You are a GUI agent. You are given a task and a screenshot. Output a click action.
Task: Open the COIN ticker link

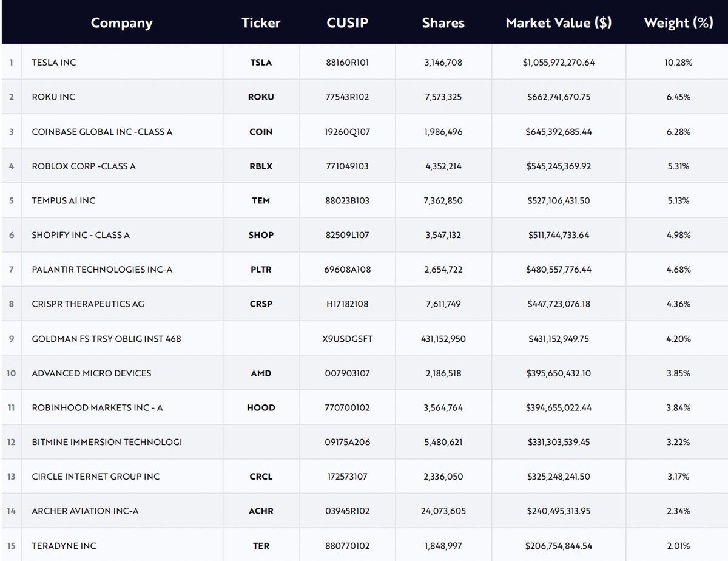point(261,131)
